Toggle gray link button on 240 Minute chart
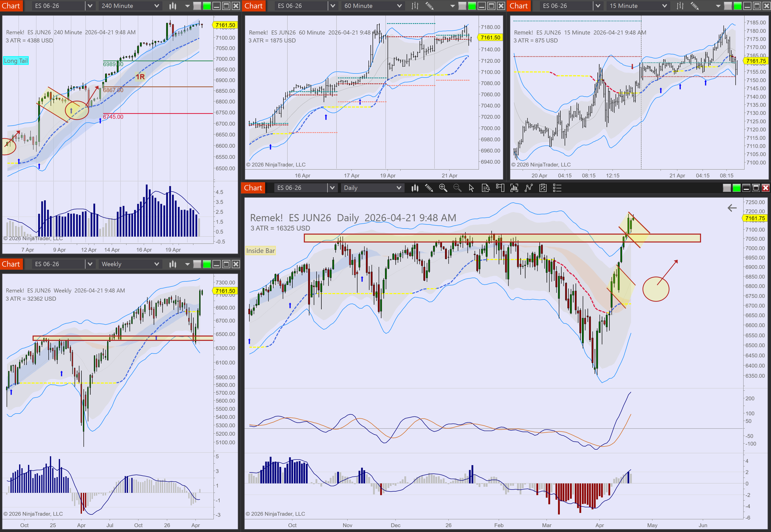This screenshot has width=771, height=532. (x=197, y=6)
